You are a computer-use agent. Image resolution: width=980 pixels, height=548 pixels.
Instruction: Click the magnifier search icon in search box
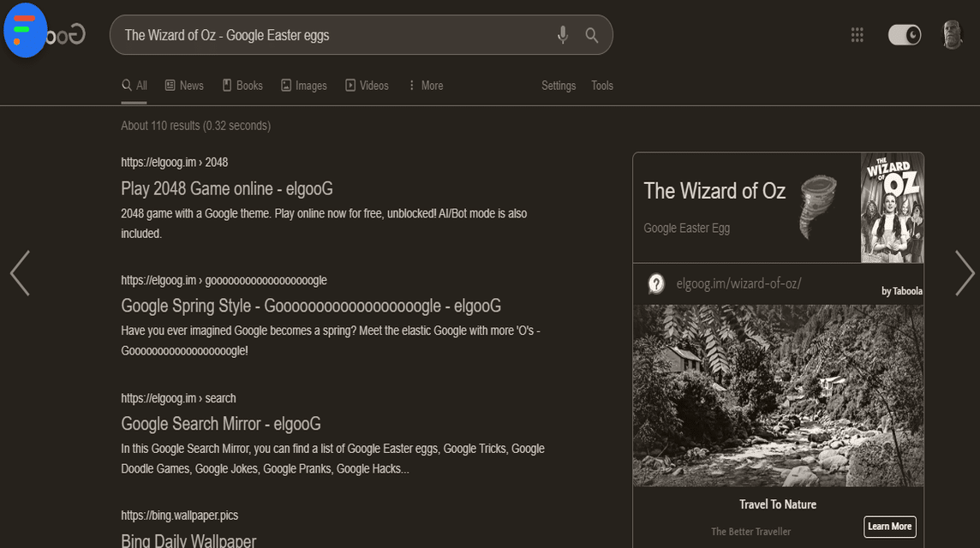[591, 36]
